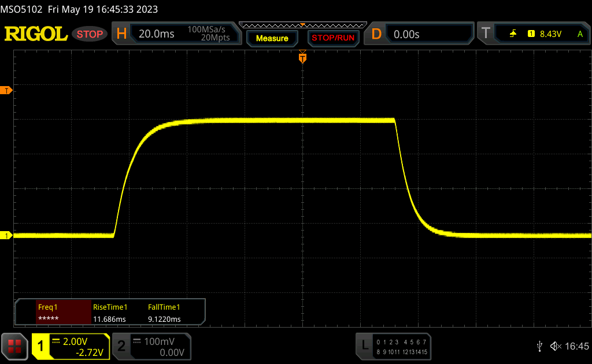
Task: Open the 8.43V trigger level settings
Action: (x=550, y=34)
